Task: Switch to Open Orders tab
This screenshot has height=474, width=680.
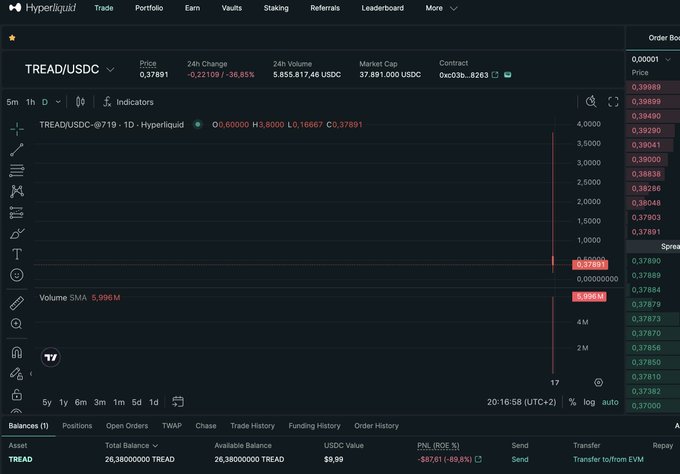Action: coord(127,425)
